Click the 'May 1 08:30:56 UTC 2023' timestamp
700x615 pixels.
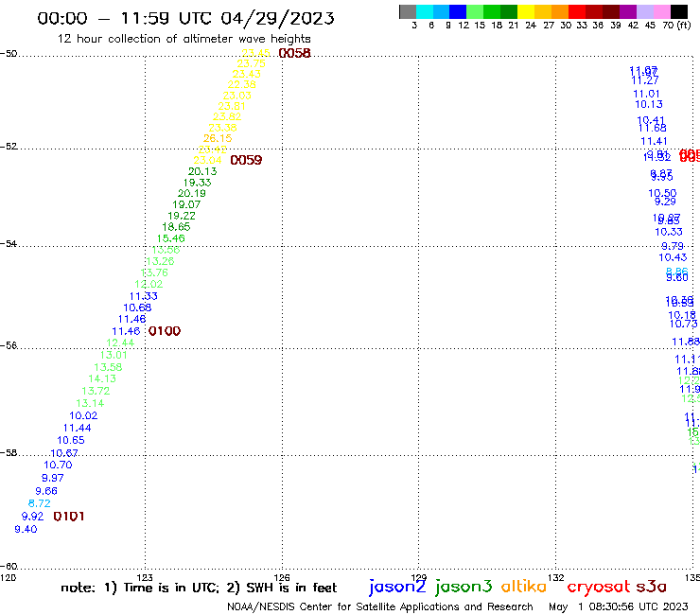pos(619,606)
